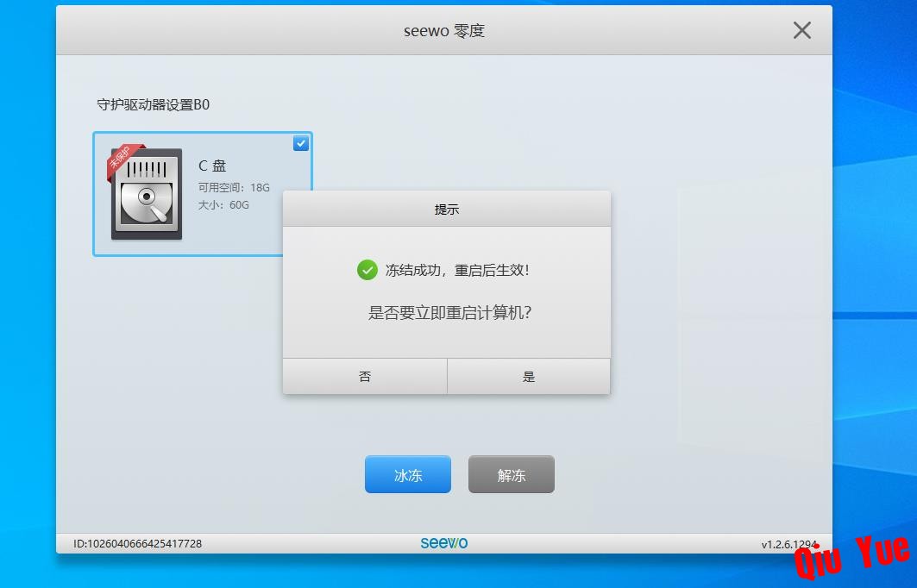Click the green success checkmark icon
917x588 pixels.
coord(367,270)
